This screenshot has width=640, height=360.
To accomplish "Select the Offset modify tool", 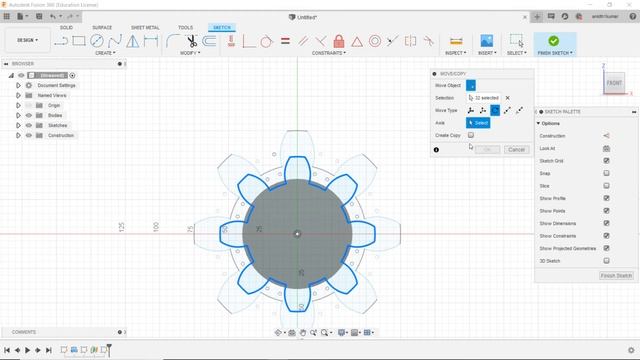I will click(209, 41).
